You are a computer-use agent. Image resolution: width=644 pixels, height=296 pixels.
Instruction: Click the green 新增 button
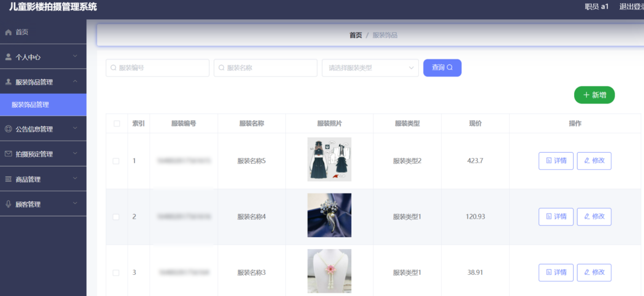[x=594, y=95]
